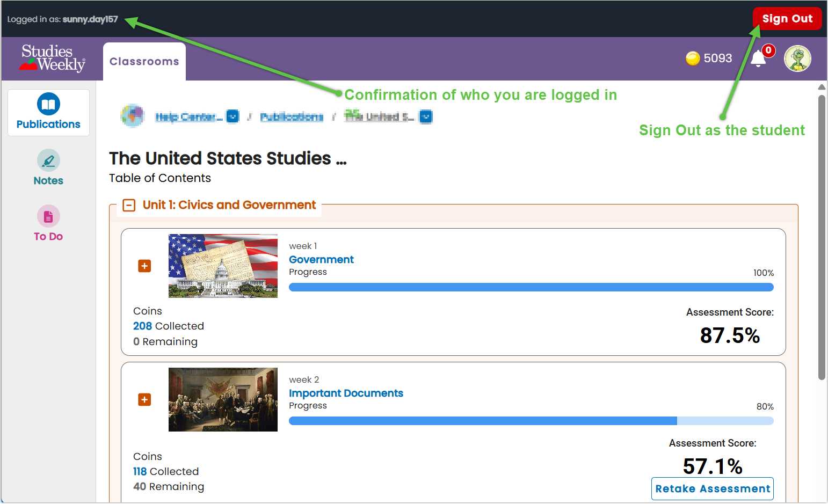Click Retake Assessment for week 2
Image resolution: width=828 pixels, height=504 pixels.
click(712, 488)
